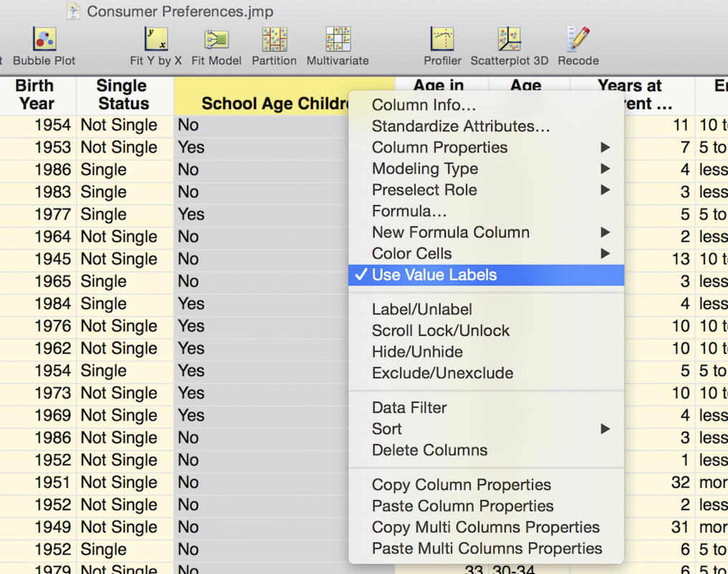This screenshot has height=574, width=728.
Task: Expand the Sort submenu
Action: (x=387, y=429)
